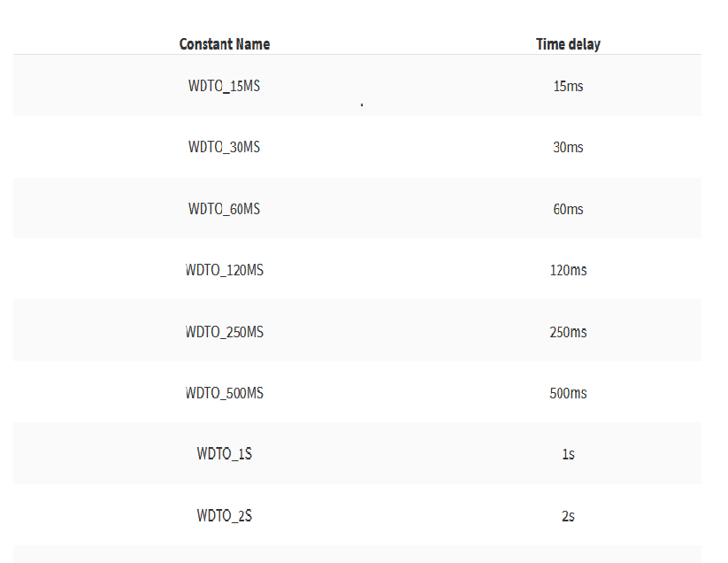Click the 2s time delay value
Screen dimensions: 728x563
point(568,515)
